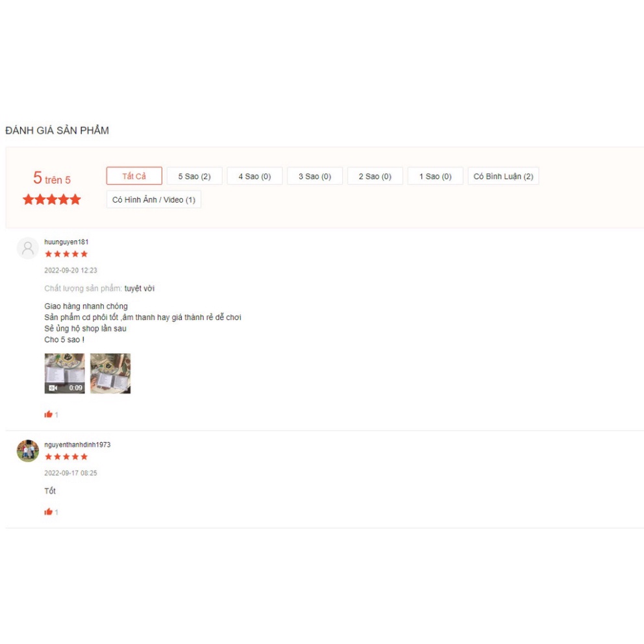Open huunguyen181's default avatar icon
Image resolution: width=644 pixels, height=644 pixels.
click(27, 248)
